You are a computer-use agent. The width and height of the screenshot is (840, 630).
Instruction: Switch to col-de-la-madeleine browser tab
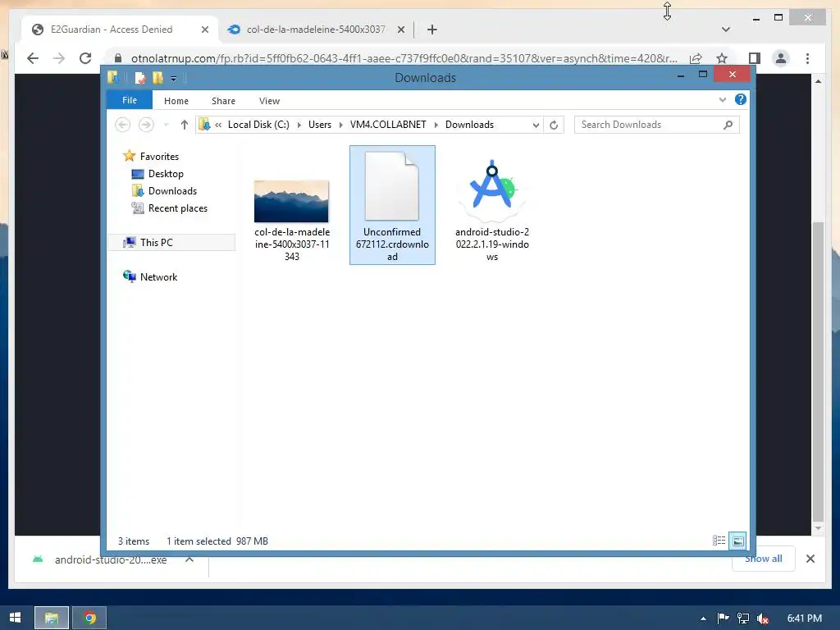[315, 30]
